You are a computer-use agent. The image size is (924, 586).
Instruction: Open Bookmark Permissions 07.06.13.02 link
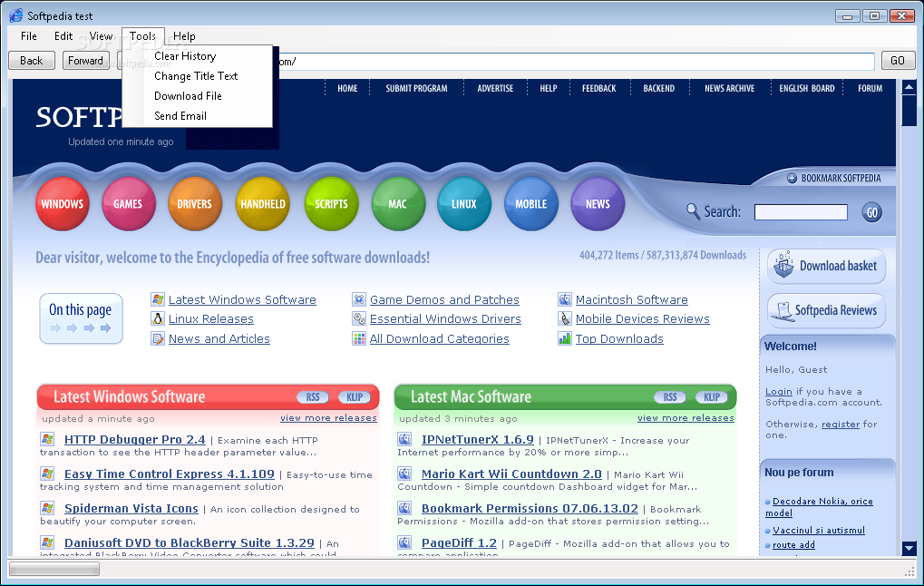click(530, 508)
